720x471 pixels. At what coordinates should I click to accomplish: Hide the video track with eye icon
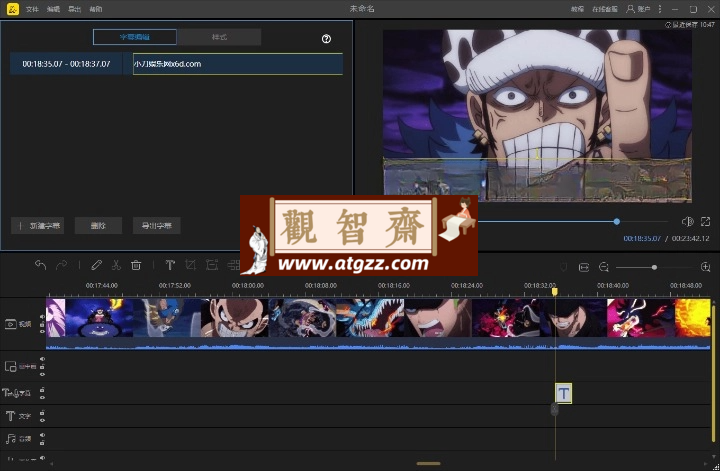point(42,332)
